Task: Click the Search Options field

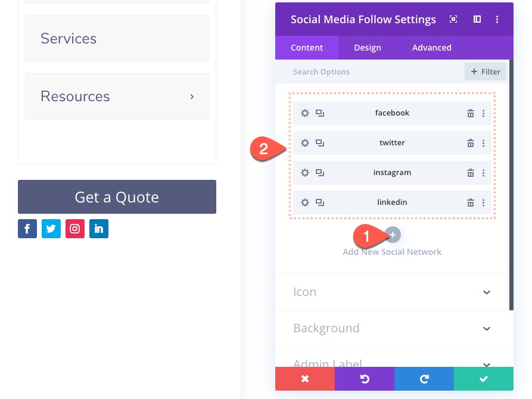Action: pyautogui.click(x=334, y=71)
